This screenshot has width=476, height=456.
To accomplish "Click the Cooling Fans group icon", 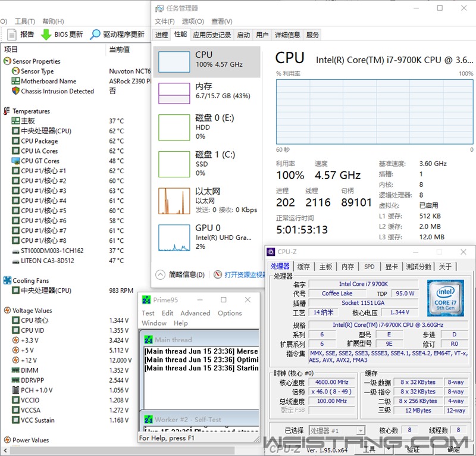I will point(7,280).
